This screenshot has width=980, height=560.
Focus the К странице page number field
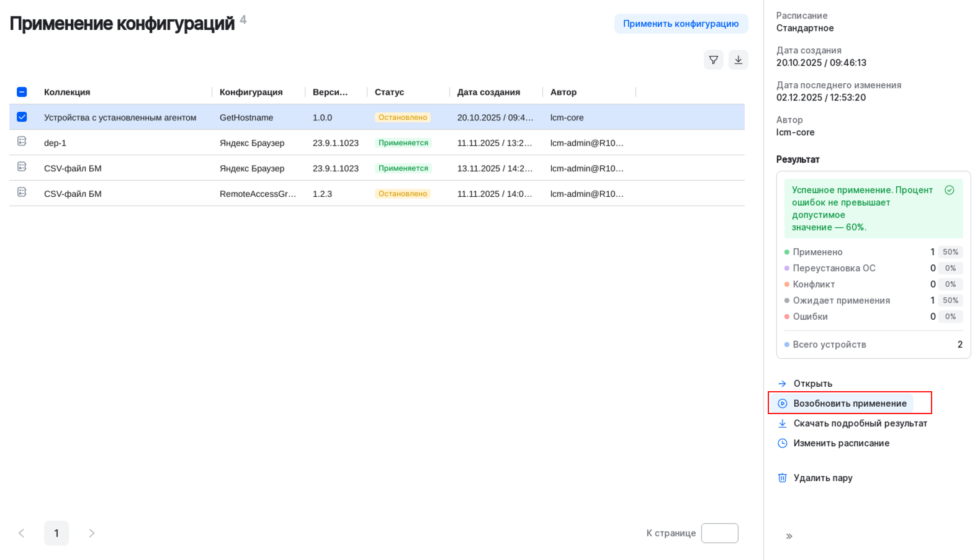click(x=719, y=533)
